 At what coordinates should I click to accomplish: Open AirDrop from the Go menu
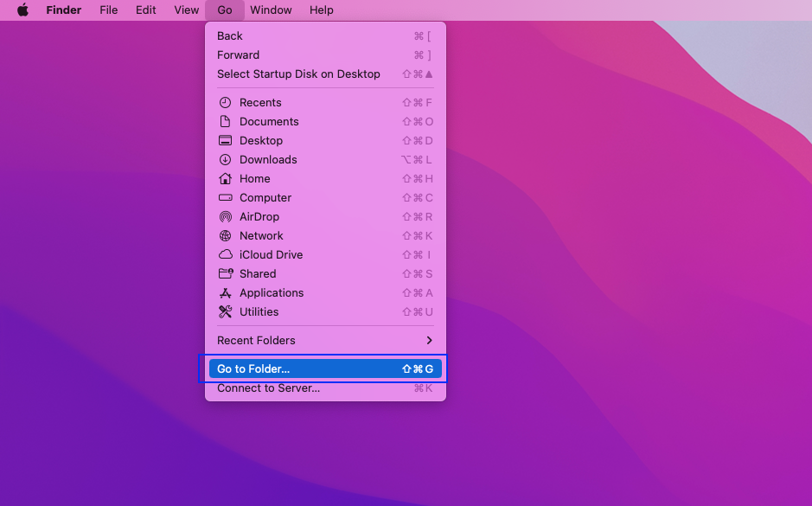click(x=259, y=216)
